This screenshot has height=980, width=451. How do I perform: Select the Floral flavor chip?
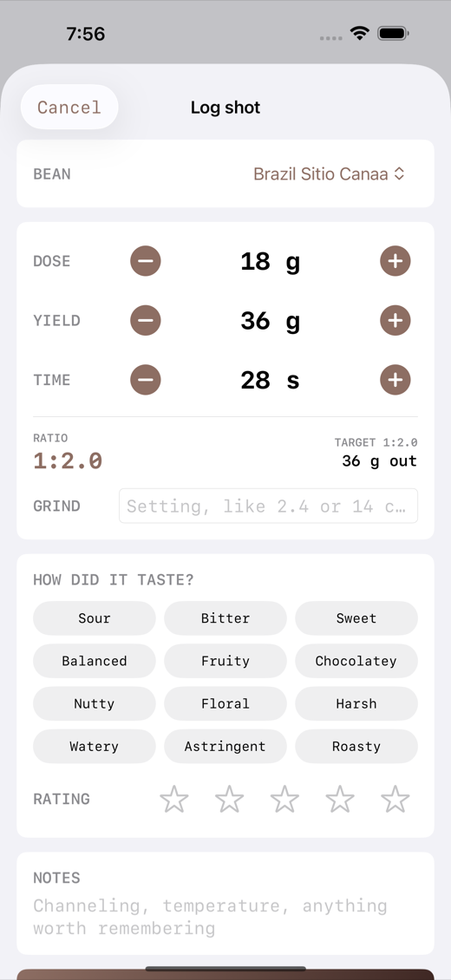point(225,703)
